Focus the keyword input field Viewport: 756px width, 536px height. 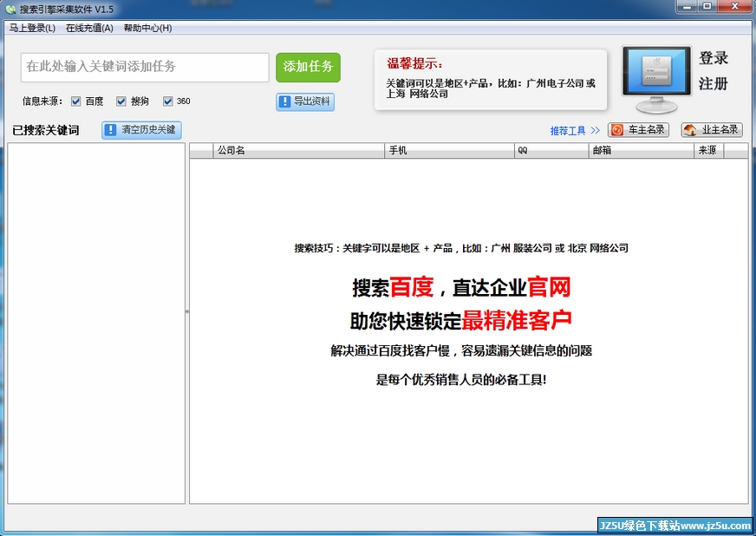pyautogui.click(x=145, y=67)
